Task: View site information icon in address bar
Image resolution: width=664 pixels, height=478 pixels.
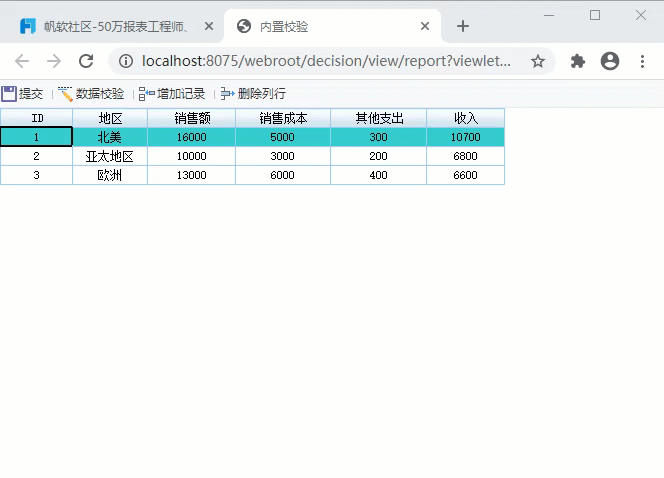Action: click(125, 61)
